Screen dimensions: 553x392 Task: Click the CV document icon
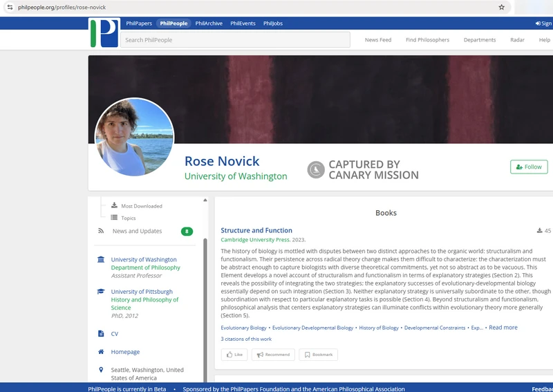coord(101,333)
